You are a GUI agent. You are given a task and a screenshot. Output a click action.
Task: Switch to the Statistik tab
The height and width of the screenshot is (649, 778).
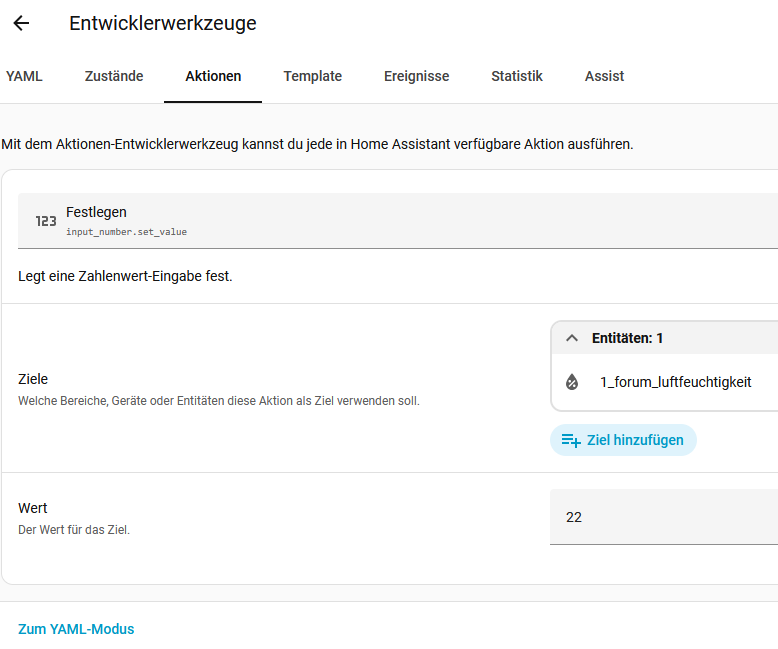pos(517,76)
